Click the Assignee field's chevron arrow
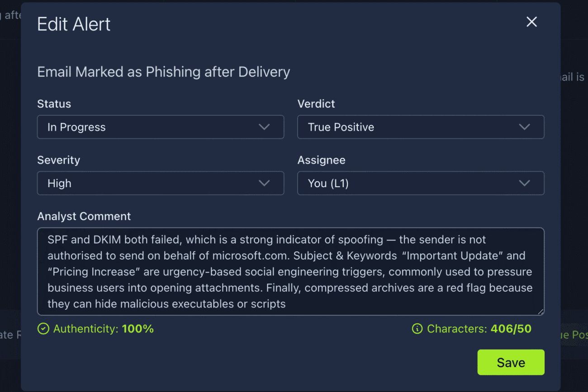This screenshot has width=588, height=392. [x=524, y=183]
